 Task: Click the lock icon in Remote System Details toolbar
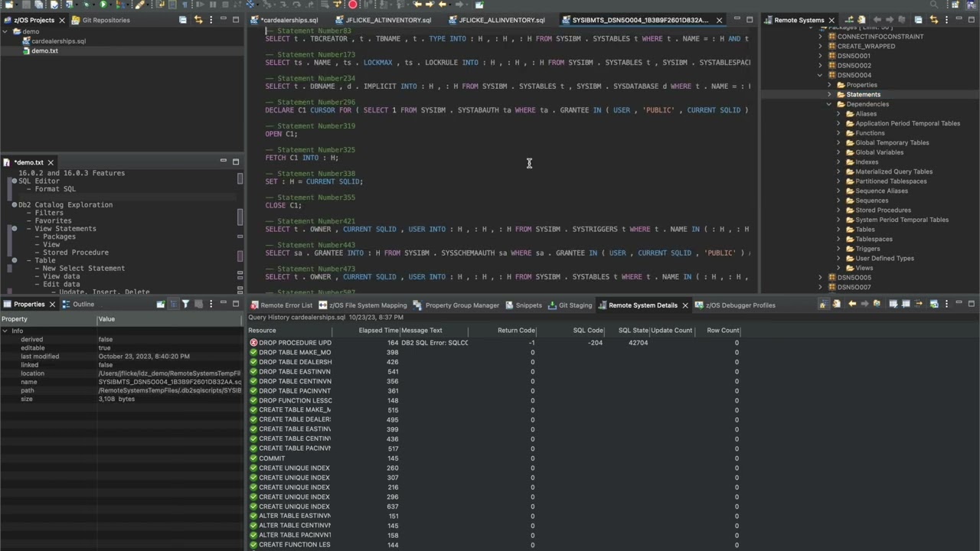[822, 305]
